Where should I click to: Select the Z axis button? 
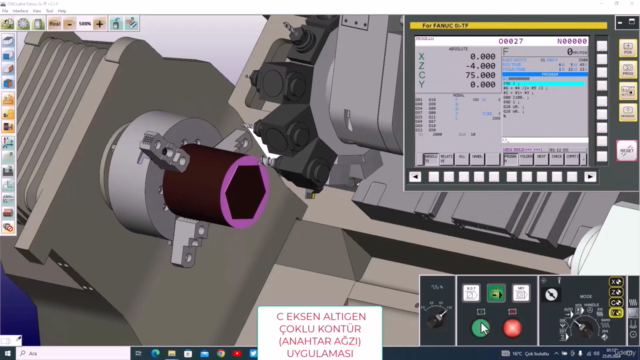tap(616, 292)
